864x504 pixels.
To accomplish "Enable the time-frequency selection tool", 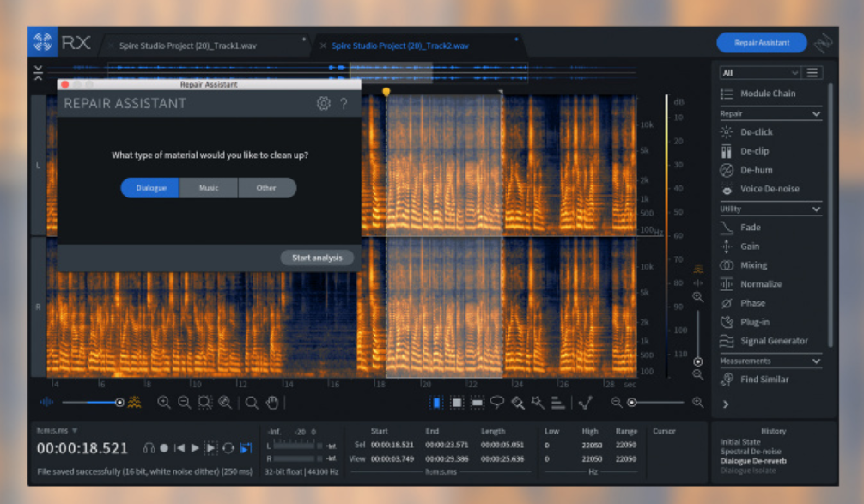I will 456,403.
